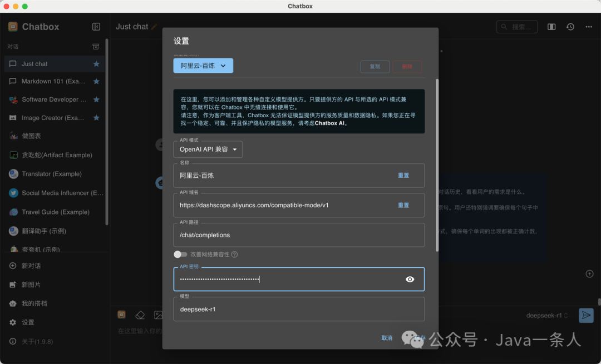
Task: Click the image attach icon in chat toolbar
Action: (x=158, y=315)
